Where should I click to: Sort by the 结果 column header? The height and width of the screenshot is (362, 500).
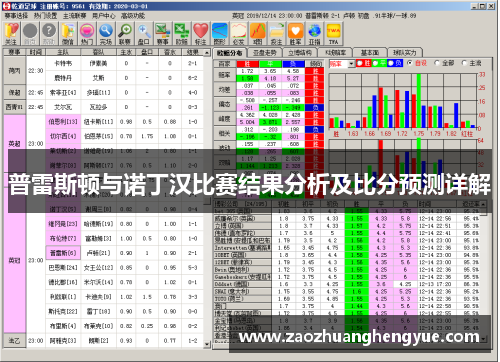pyautogui.click(x=193, y=52)
